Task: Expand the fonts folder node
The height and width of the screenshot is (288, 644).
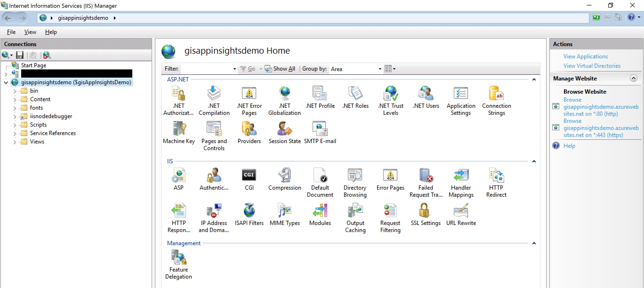Action: (x=15, y=108)
